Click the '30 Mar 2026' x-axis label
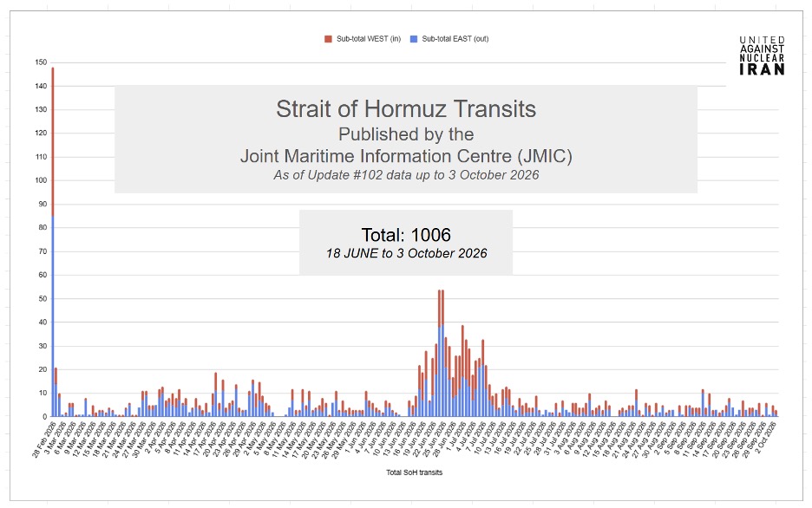 (x=143, y=440)
